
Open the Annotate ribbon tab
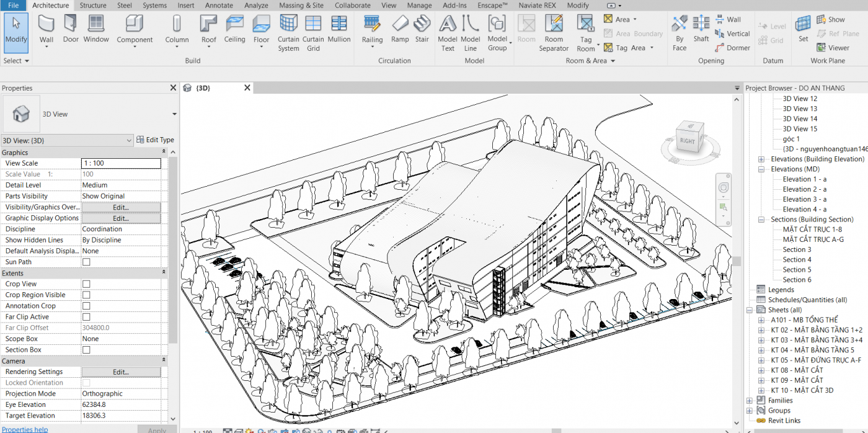pos(219,6)
